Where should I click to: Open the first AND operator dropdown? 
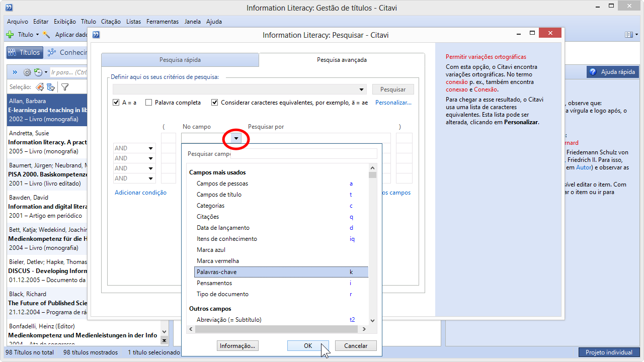[x=150, y=148]
